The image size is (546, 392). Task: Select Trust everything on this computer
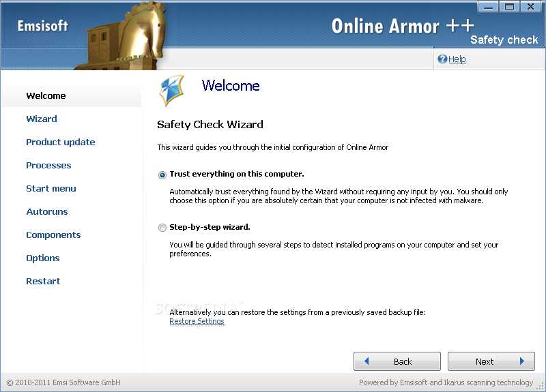pyautogui.click(x=162, y=175)
